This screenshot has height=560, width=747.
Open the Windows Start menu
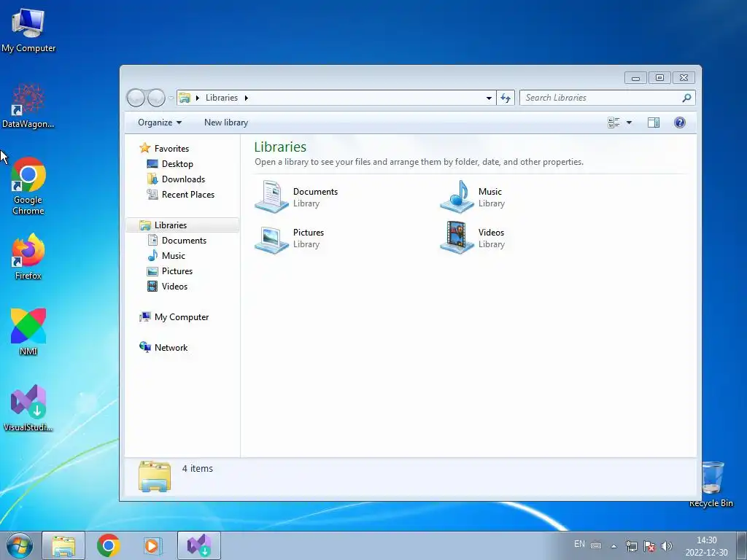pos(20,545)
